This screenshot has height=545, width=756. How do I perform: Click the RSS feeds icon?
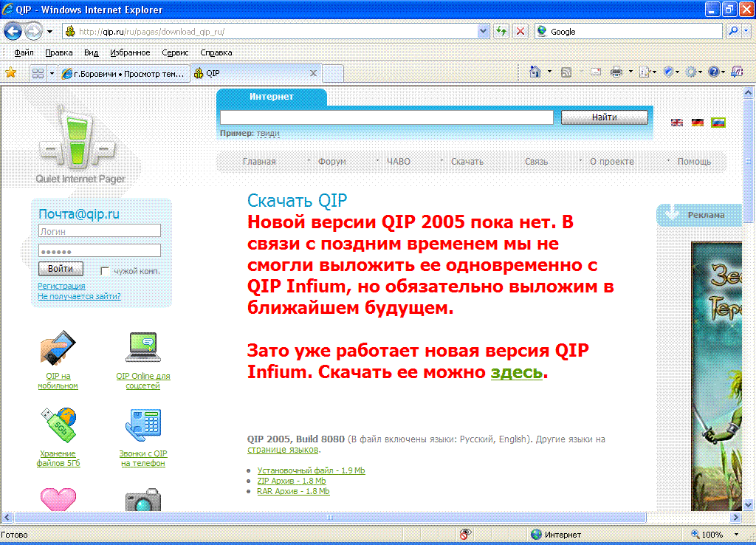[x=566, y=72]
